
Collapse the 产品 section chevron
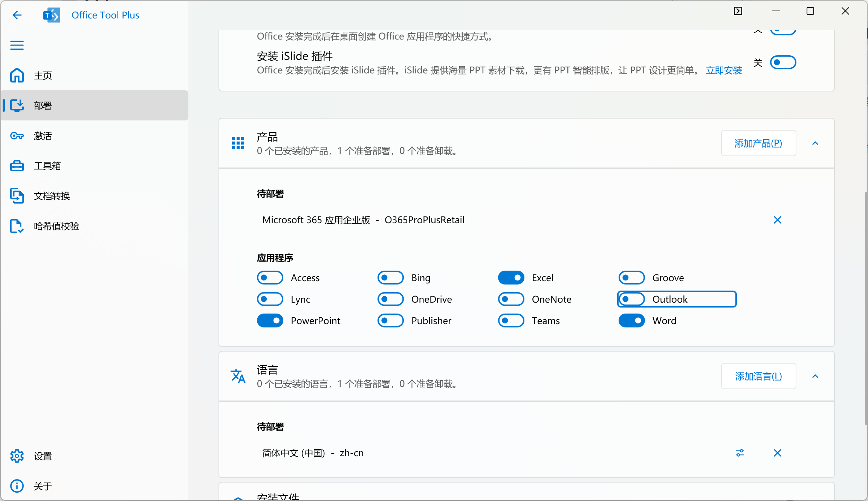click(815, 143)
